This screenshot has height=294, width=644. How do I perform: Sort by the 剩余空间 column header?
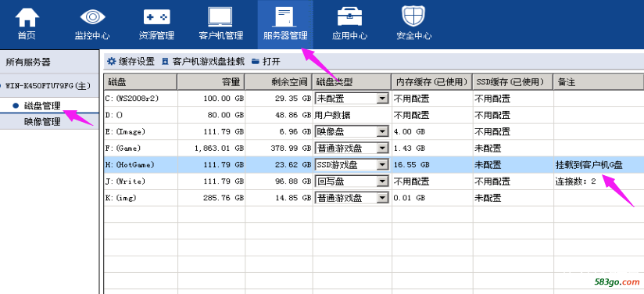pyautogui.click(x=278, y=82)
